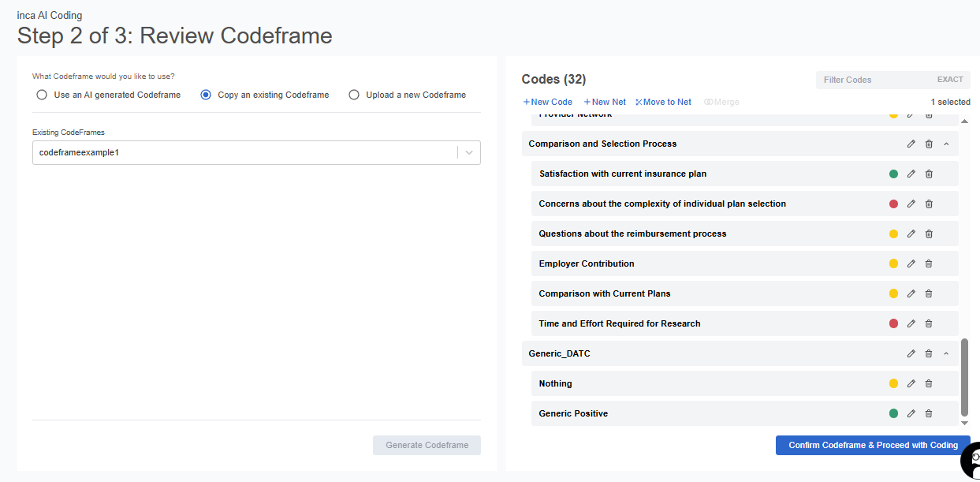The width and height of the screenshot is (980, 482).
Task: Click red sentiment dot on 'Concerns about complexity' code
Action: point(893,204)
